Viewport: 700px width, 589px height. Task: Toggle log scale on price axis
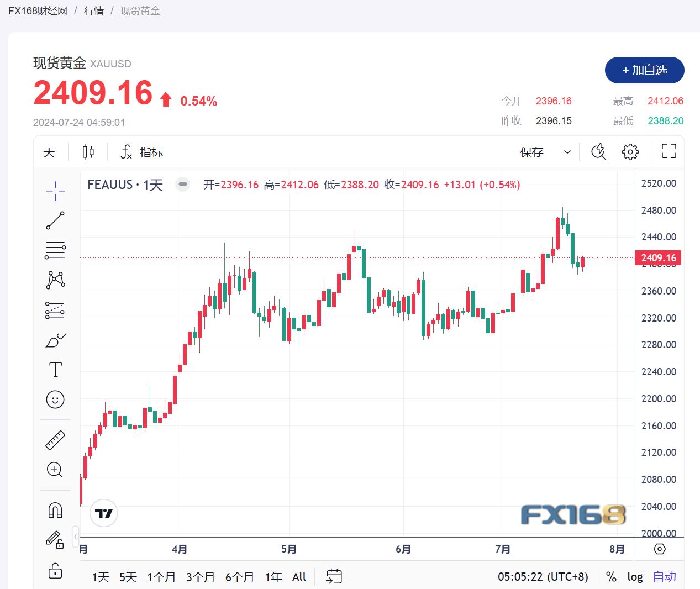coord(635,577)
